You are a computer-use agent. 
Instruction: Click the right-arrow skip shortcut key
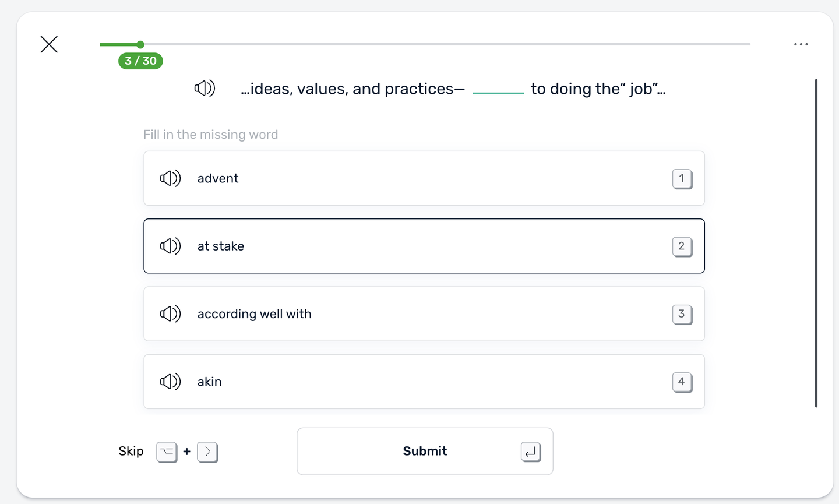(x=207, y=452)
